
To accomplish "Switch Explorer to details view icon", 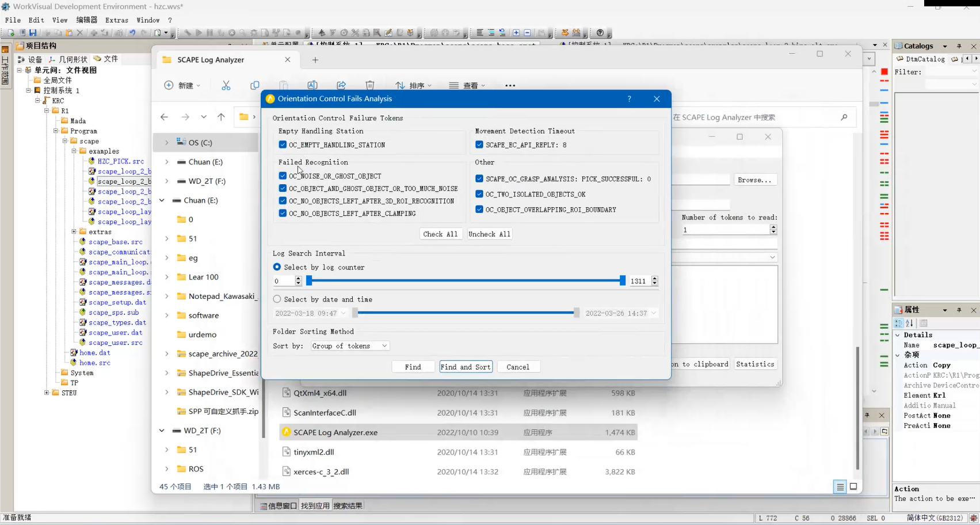I will pos(840,487).
